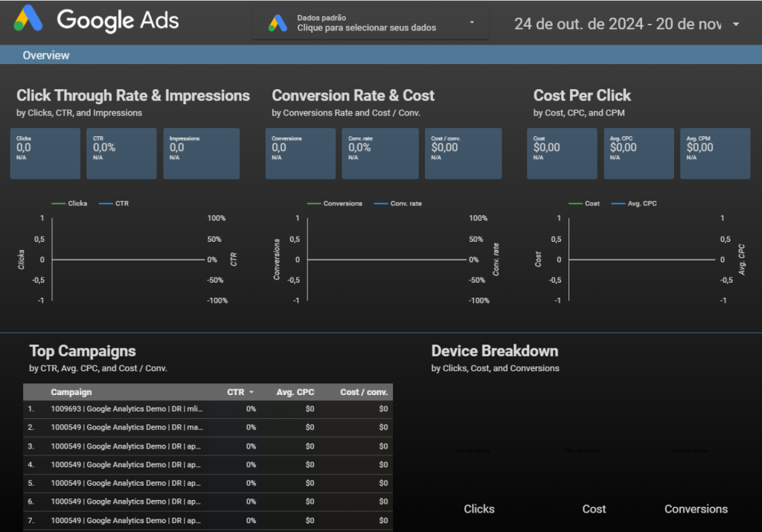Select the Cost / conv. scorecard

pos(463,153)
